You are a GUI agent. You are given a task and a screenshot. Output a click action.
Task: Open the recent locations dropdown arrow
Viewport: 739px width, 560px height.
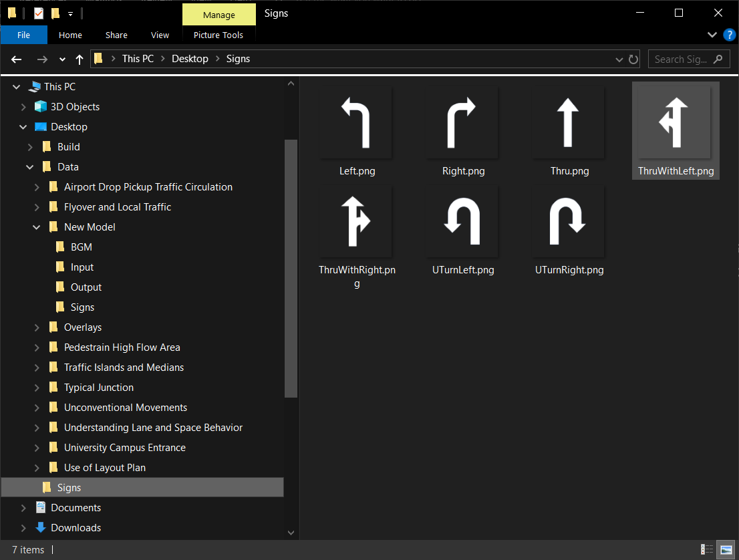62,59
